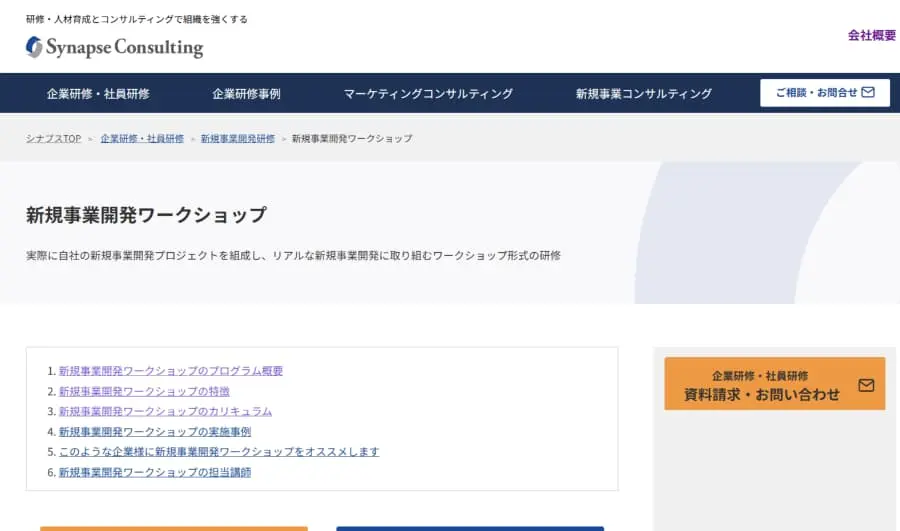Jump to プログラム概要 section link
This screenshot has height=531, width=900.
pos(171,371)
